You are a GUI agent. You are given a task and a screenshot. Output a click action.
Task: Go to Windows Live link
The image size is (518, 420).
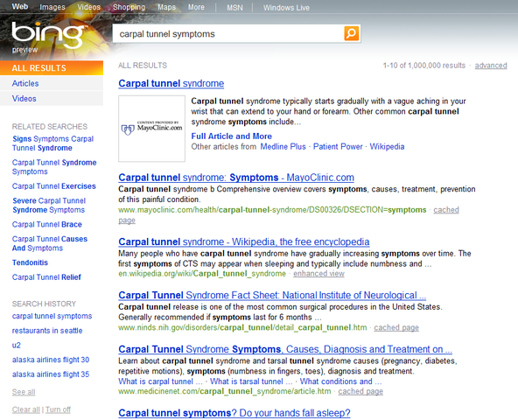click(286, 7)
